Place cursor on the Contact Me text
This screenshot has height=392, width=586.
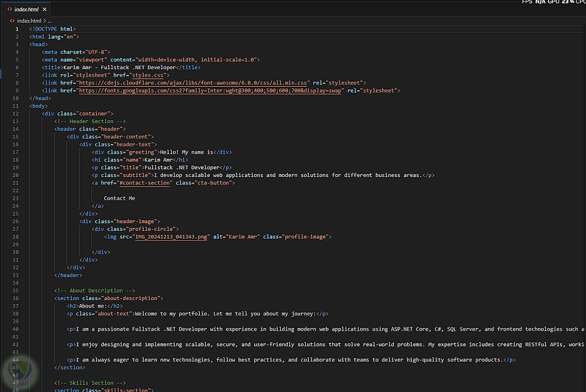click(x=120, y=198)
